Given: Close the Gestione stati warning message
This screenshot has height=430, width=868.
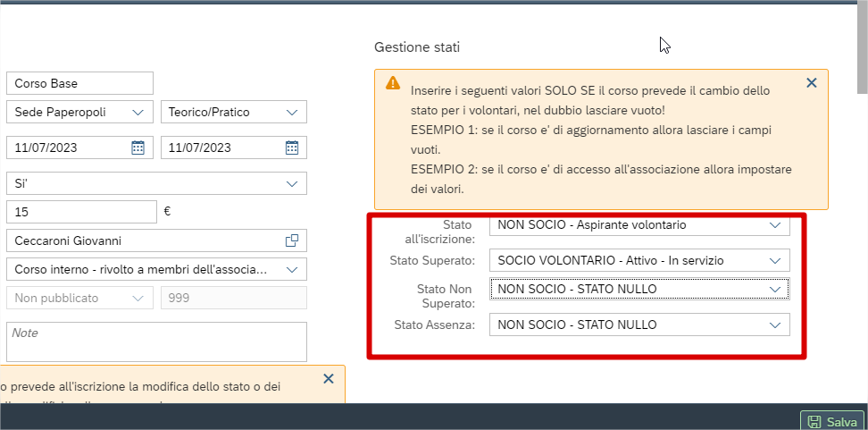Looking at the screenshot, I should tap(811, 83).
